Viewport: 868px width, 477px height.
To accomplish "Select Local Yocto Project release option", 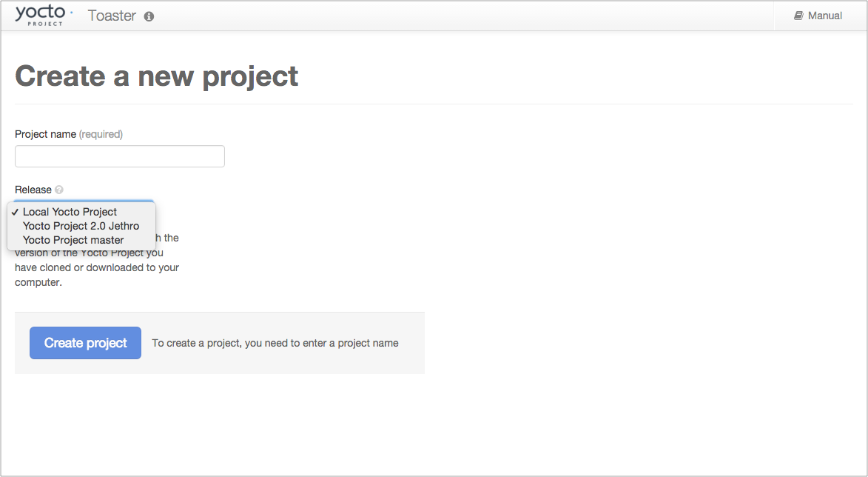I will [x=70, y=212].
